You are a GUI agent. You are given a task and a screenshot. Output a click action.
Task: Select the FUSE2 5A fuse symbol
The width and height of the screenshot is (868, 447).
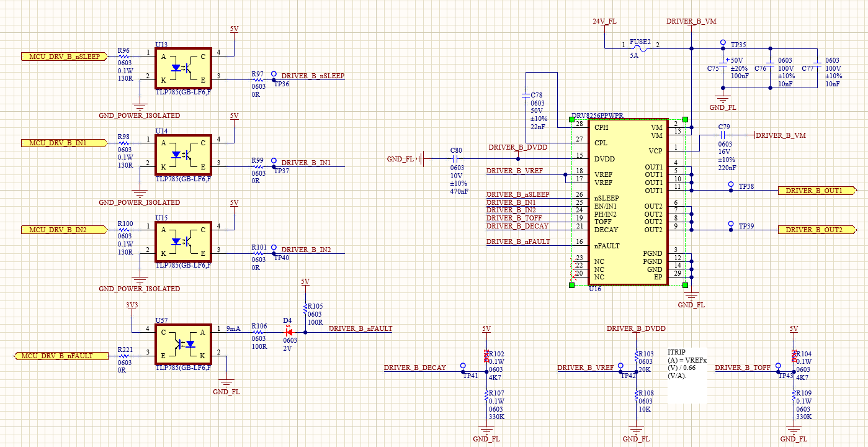(x=640, y=48)
